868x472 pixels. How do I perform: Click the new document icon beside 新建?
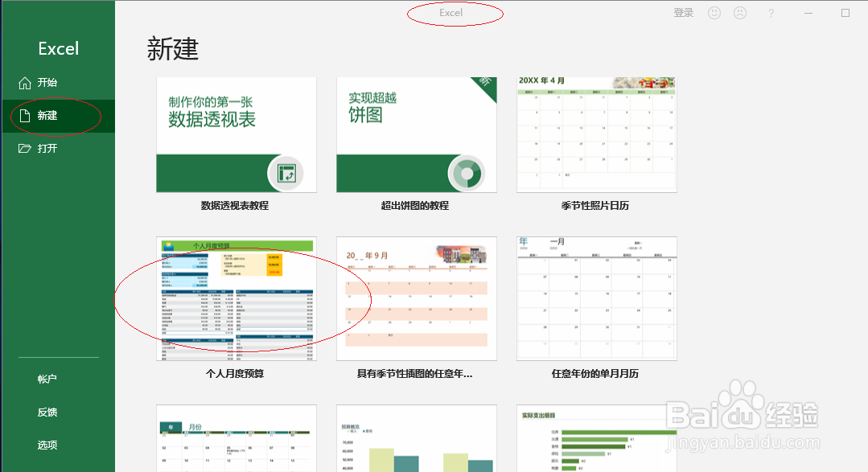[24, 116]
